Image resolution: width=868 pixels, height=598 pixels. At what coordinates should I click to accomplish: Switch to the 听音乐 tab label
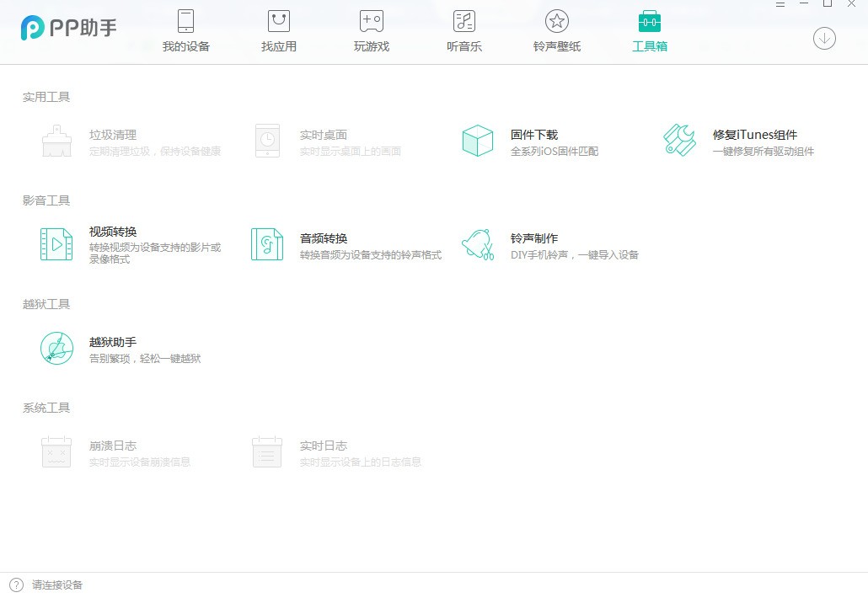[464, 46]
